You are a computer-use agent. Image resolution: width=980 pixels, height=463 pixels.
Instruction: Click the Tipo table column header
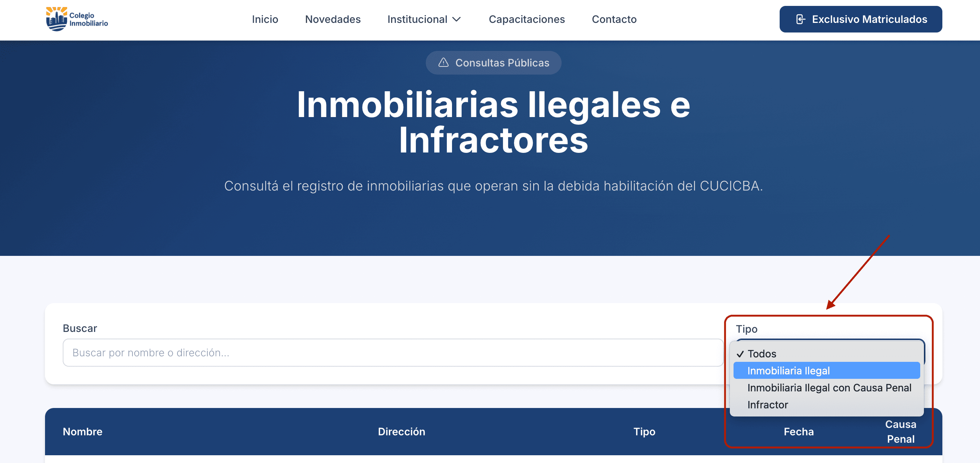tap(644, 431)
